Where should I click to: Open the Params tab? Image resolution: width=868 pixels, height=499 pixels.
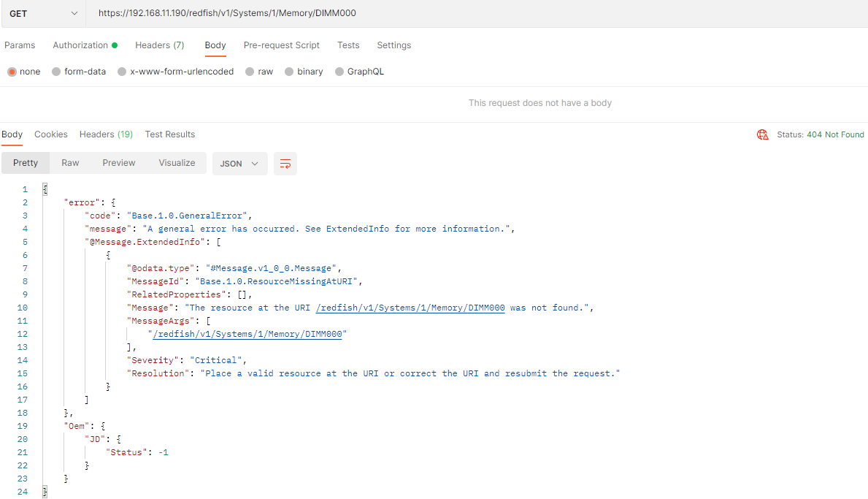point(20,45)
